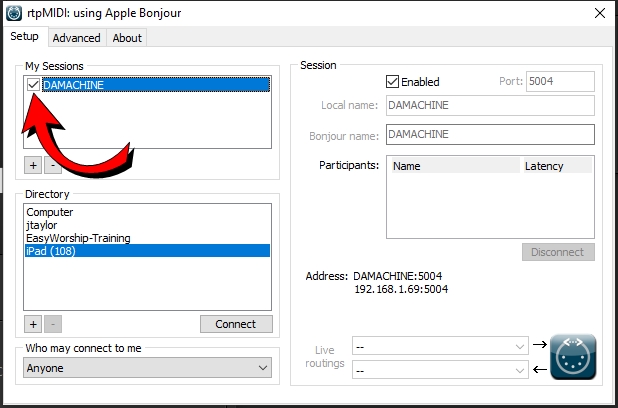Screen dimensions: 618x408
Task: Click the Name column header in Participants
Action: pos(455,166)
